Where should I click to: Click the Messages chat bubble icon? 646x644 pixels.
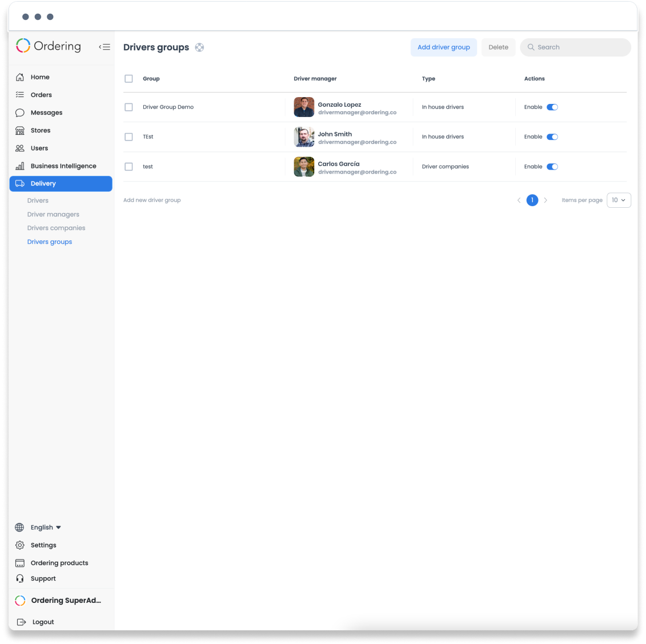coord(20,112)
